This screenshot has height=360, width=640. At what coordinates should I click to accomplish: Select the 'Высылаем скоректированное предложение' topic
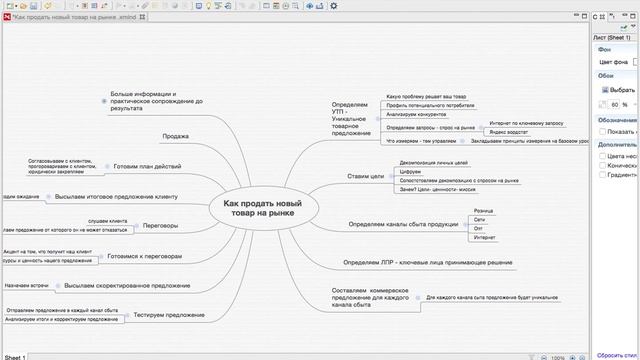click(x=127, y=285)
